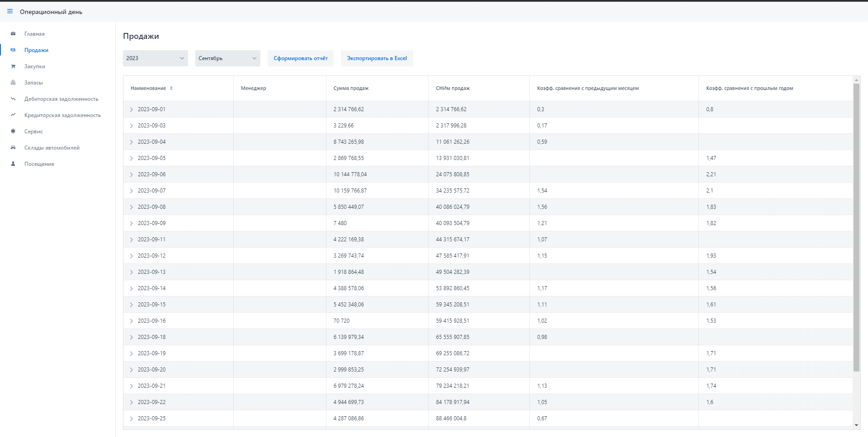Screen dimensions: 868x437
Task: Expand row 2023-09-09
Action: point(132,223)
